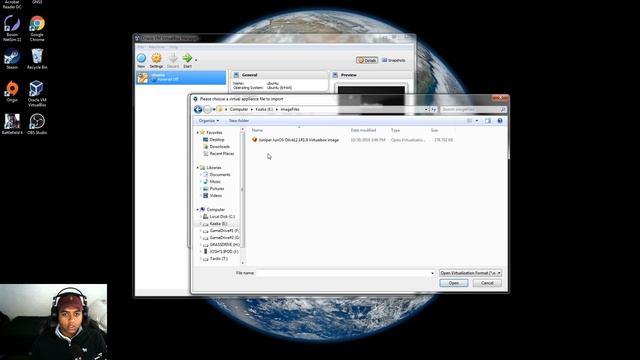Select GRASSDRIVE (H:) in navigation tree
This screenshot has height=360, width=640.
tap(224, 244)
